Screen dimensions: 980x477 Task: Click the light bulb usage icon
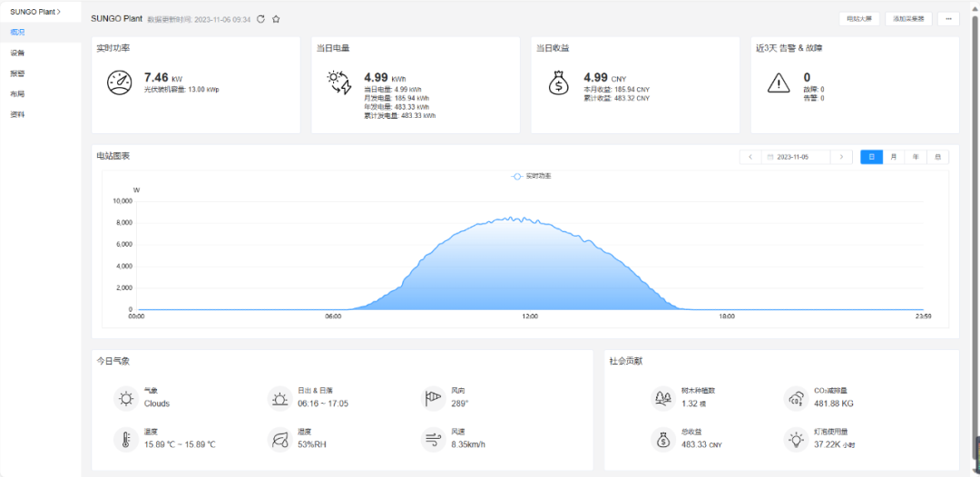[797, 440]
